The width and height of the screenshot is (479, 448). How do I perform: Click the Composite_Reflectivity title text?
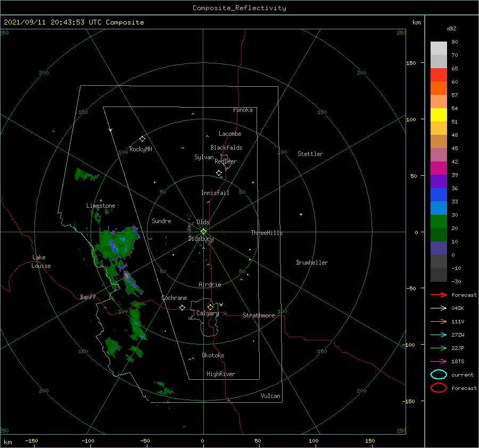pyautogui.click(x=240, y=8)
